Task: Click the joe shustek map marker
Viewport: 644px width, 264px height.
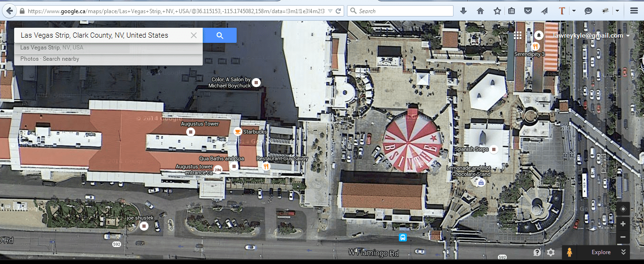Action: click(144, 226)
